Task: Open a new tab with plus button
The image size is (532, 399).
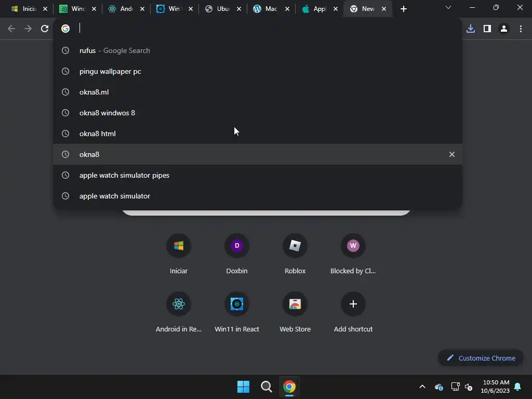Action: click(x=403, y=9)
